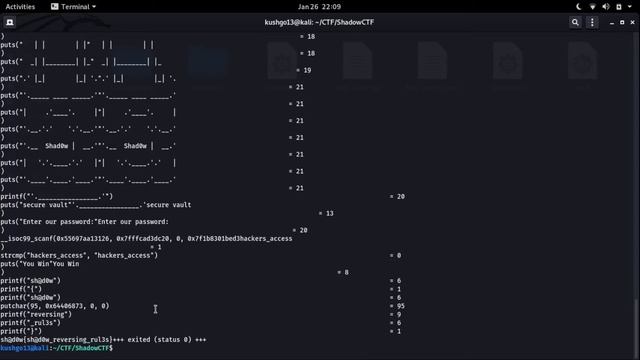Click the terminal title kushgo13@kali
Image resolution: width=640 pixels, height=360 pixels.
coord(319,22)
